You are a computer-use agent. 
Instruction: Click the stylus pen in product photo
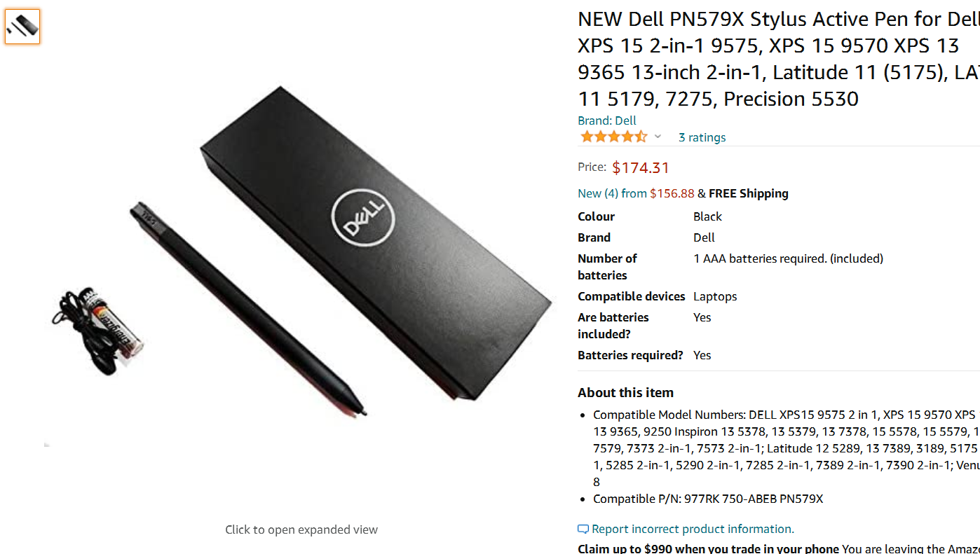[x=248, y=310]
